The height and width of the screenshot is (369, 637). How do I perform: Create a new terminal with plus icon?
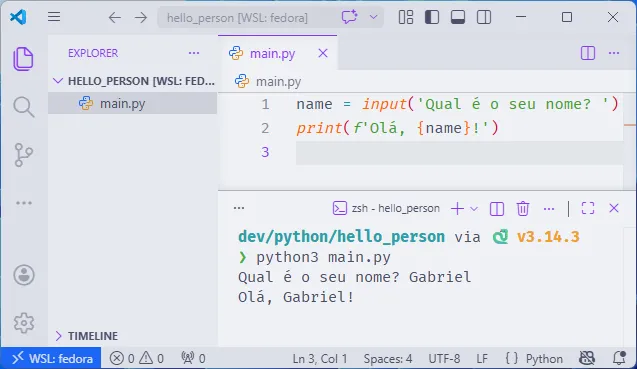pos(457,208)
